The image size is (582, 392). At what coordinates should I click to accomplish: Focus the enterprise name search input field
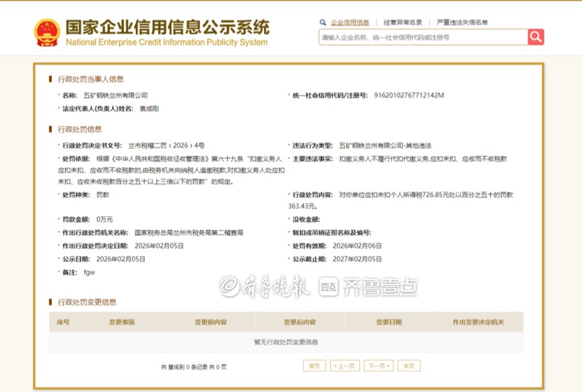tap(422, 38)
